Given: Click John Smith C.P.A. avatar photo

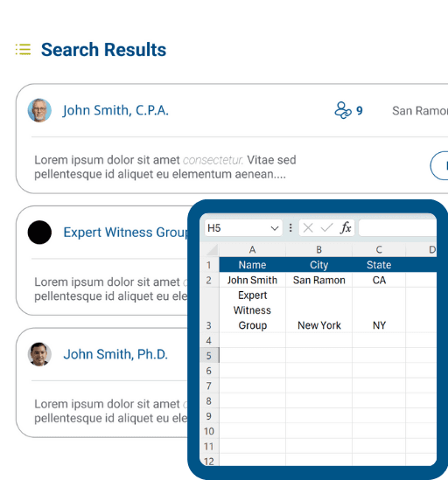Looking at the screenshot, I should tap(39, 110).
